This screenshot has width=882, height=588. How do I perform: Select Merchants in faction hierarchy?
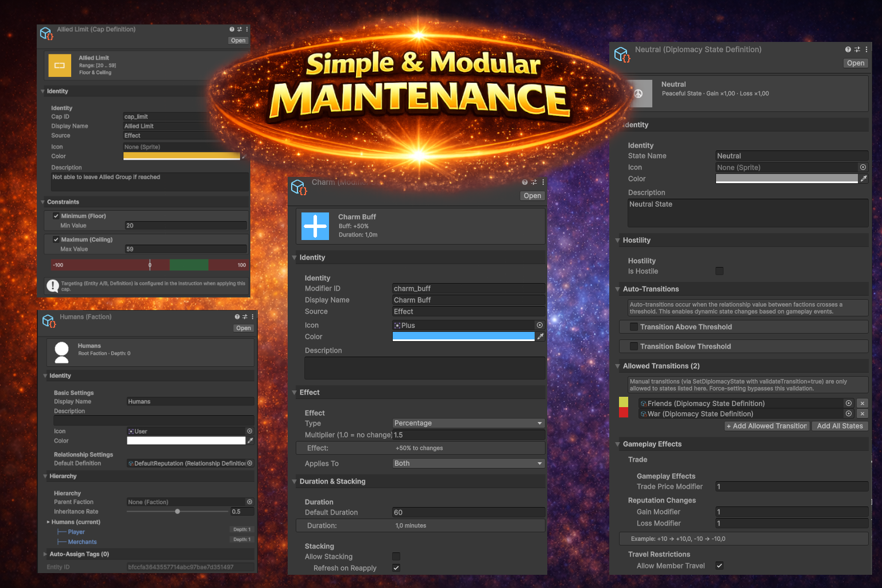click(x=82, y=542)
